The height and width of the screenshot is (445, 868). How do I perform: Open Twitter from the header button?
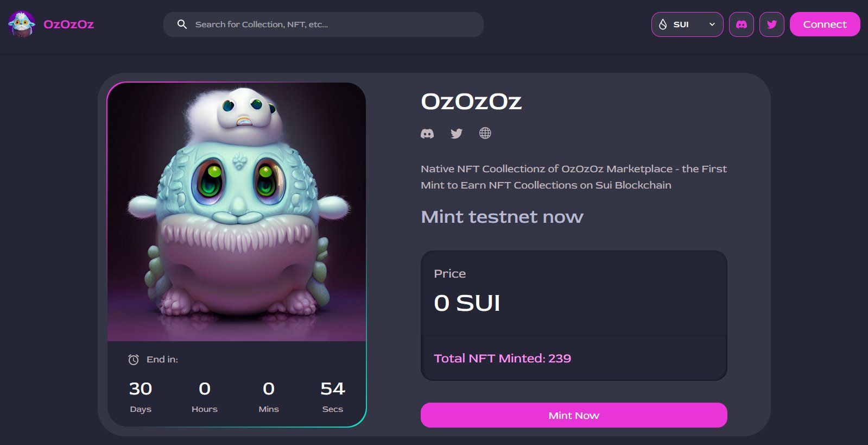[x=771, y=24]
